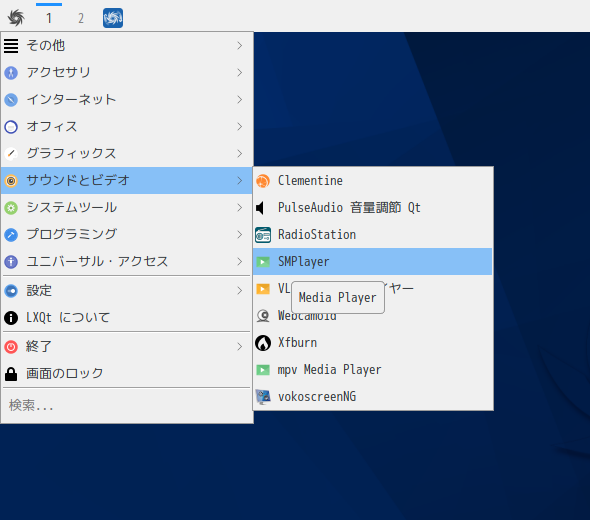Expand サウンドとビデオ submenu arrow
The image size is (590, 520).
coord(240,181)
